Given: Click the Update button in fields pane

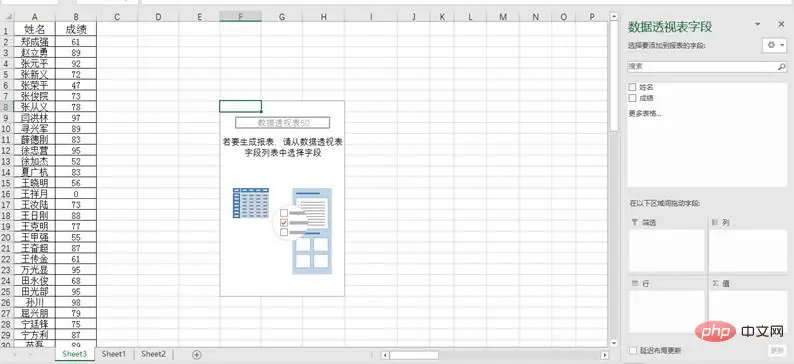Looking at the screenshot, I should click(x=776, y=350).
